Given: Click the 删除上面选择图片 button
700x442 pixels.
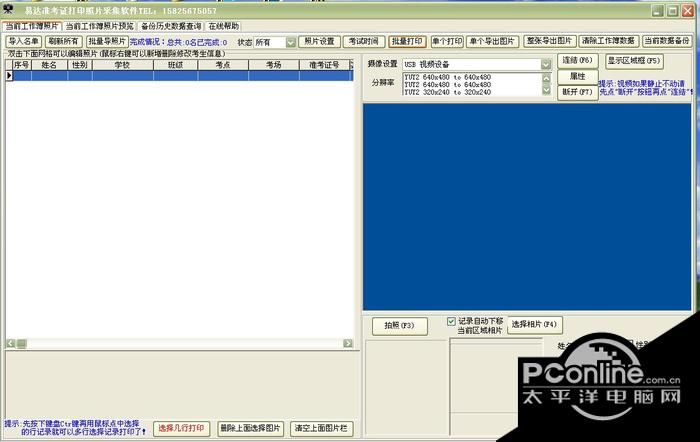Looking at the screenshot, I should point(250,429).
